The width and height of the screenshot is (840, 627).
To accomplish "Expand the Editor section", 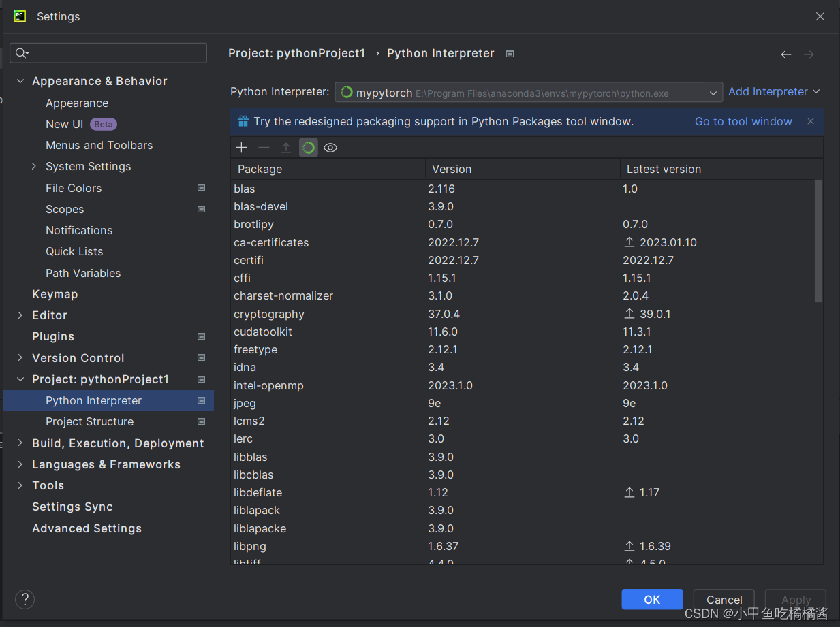I will pyautogui.click(x=20, y=315).
